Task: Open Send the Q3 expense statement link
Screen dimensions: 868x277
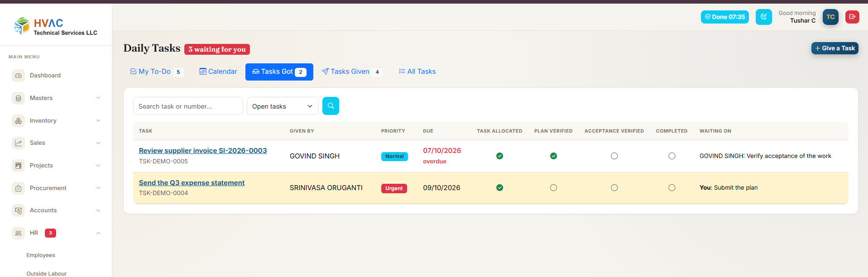Action: coord(192,183)
